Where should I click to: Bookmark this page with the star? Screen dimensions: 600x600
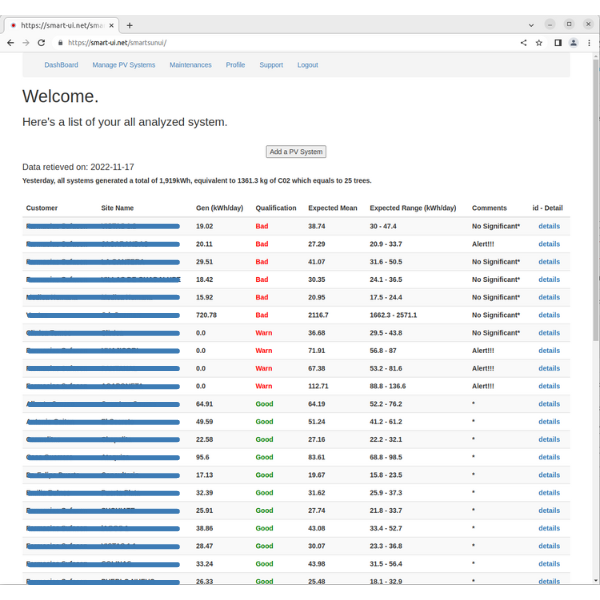click(539, 43)
